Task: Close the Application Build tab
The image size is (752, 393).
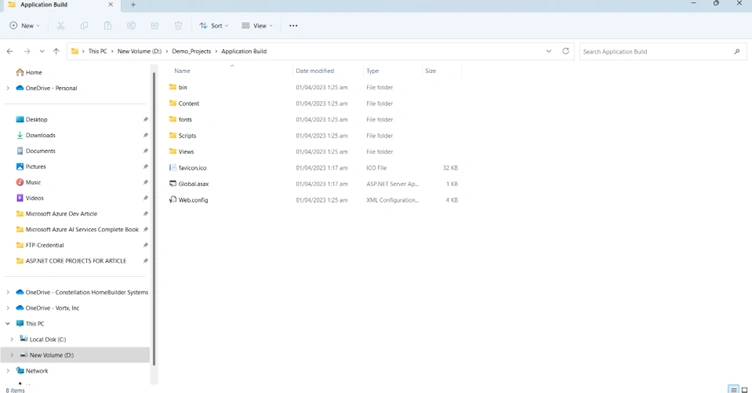Action: pos(111,4)
